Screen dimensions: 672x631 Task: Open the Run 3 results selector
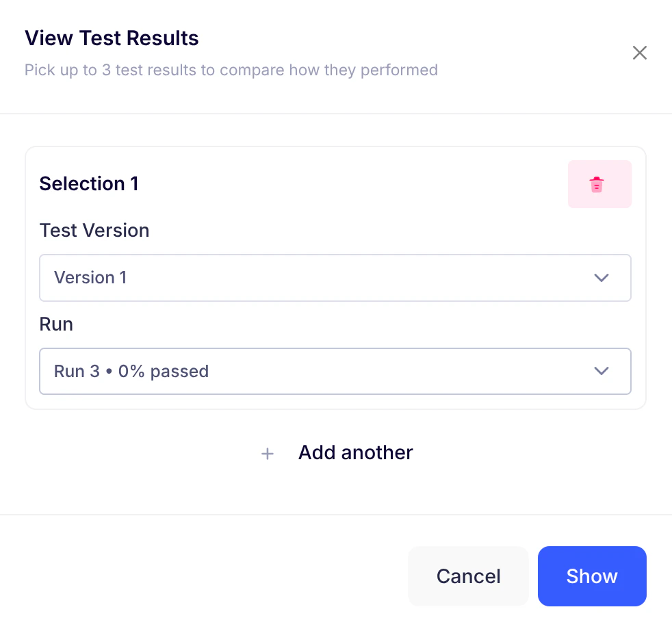point(335,372)
